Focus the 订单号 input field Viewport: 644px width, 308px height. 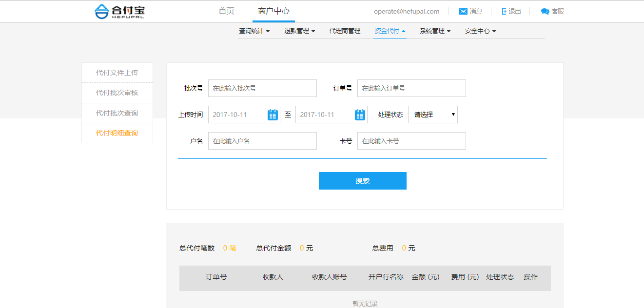411,88
